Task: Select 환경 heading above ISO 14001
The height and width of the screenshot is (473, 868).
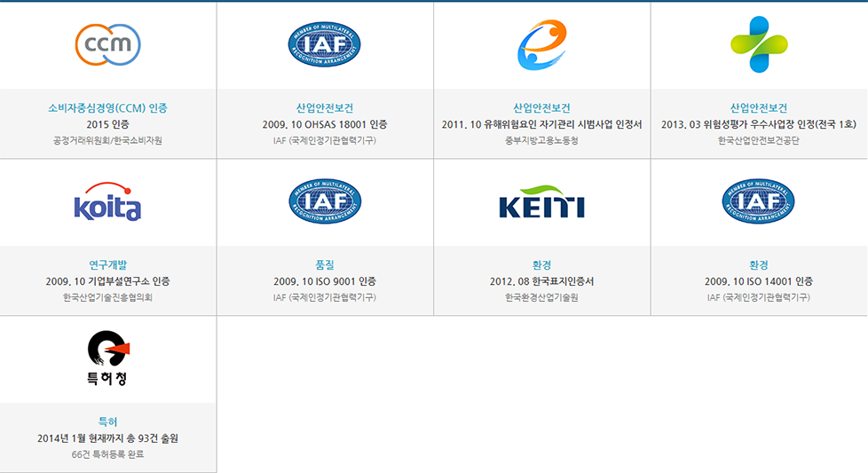Action: tap(759, 265)
